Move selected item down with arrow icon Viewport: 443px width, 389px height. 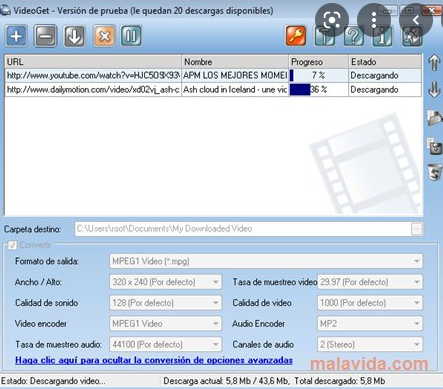point(434,89)
